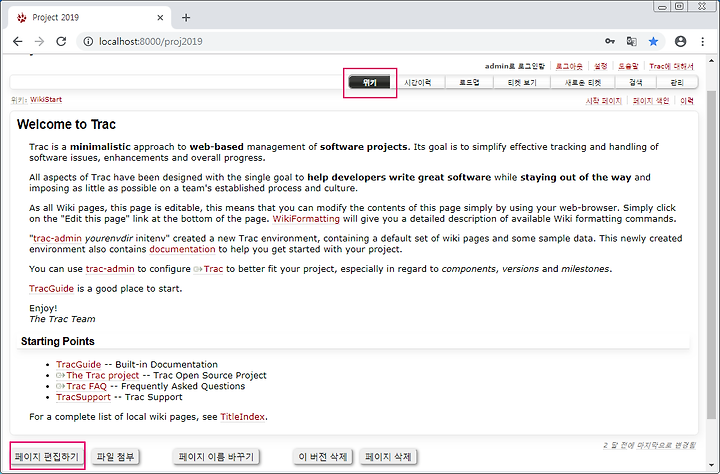Follow the trac-admin link in quoted command
Screen dimensions: 720x474
coord(57,238)
